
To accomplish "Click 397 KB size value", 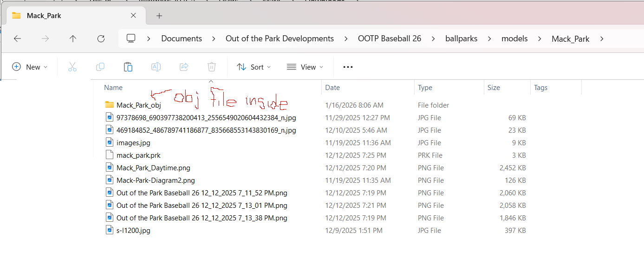I will (x=515, y=230).
